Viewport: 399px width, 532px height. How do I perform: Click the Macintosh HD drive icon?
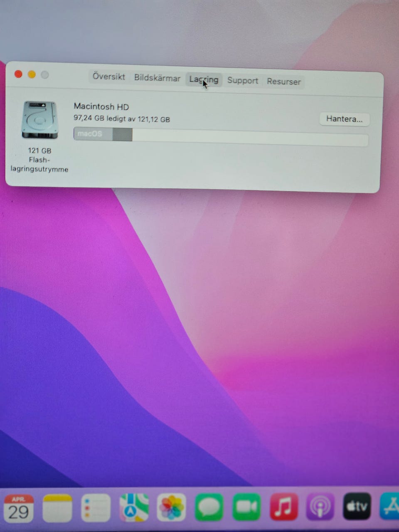(x=40, y=120)
